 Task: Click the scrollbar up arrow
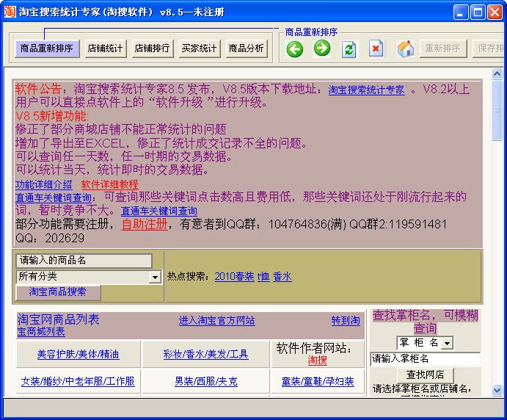click(x=497, y=74)
